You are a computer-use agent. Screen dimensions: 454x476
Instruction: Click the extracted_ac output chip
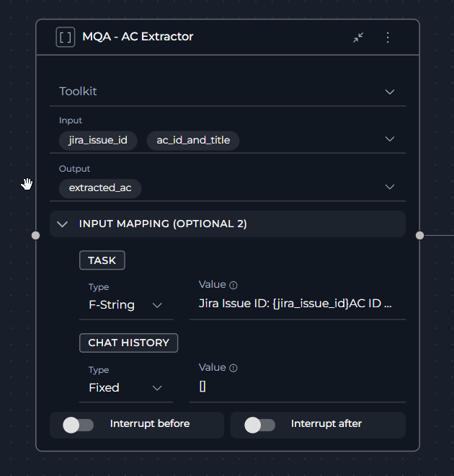point(100,188)
